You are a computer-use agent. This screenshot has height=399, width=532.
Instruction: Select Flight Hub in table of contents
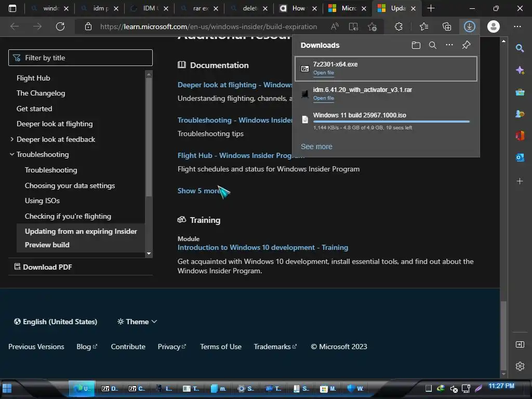33,78
